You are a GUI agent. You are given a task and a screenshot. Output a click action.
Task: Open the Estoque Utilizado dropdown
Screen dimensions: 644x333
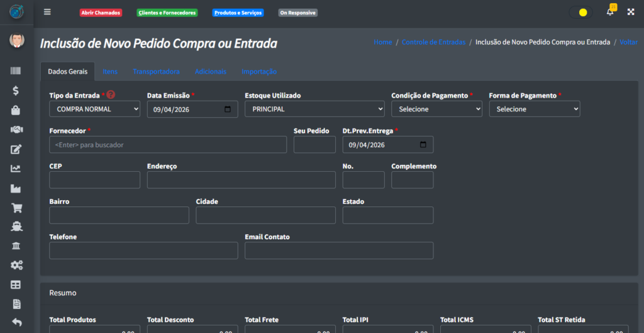click(x=314, y=109)
